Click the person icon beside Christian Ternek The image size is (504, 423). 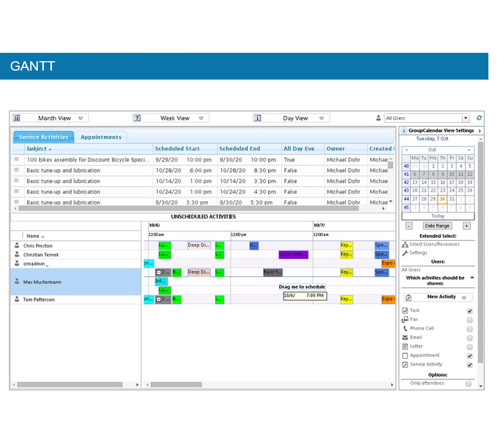(x=17, y=254)
